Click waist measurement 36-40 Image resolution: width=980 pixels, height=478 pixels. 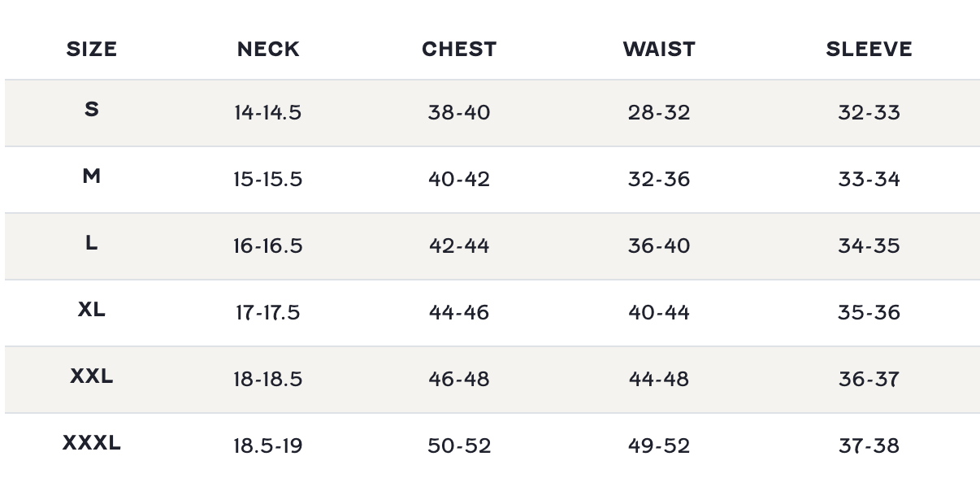click(659, 246)
